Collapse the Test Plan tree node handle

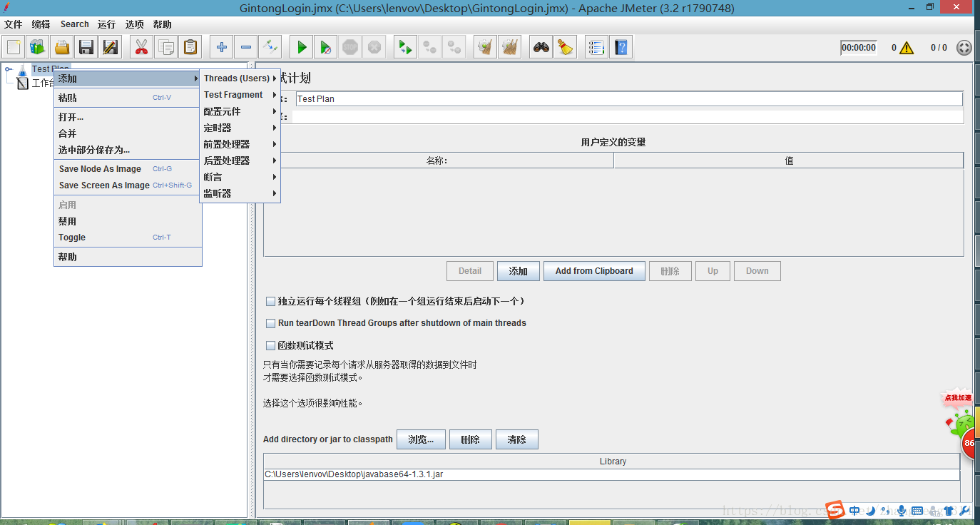[8, 69]
